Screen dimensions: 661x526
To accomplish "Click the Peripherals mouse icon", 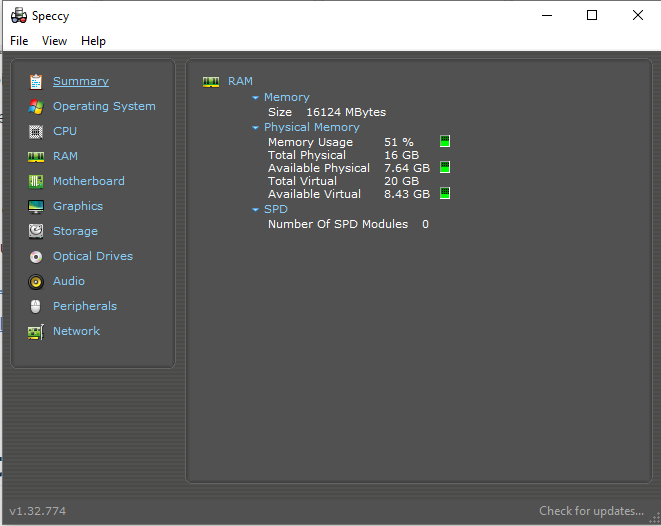I will click(36, 306).
